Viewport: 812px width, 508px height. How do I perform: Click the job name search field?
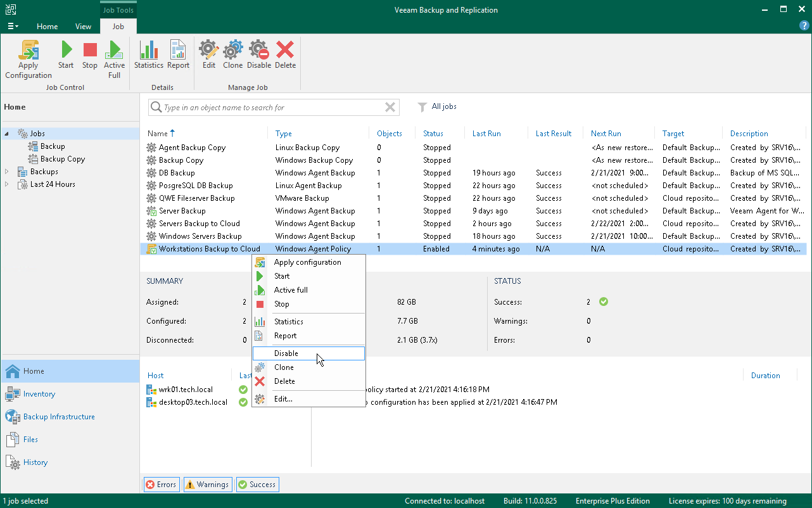pos(272,108)
